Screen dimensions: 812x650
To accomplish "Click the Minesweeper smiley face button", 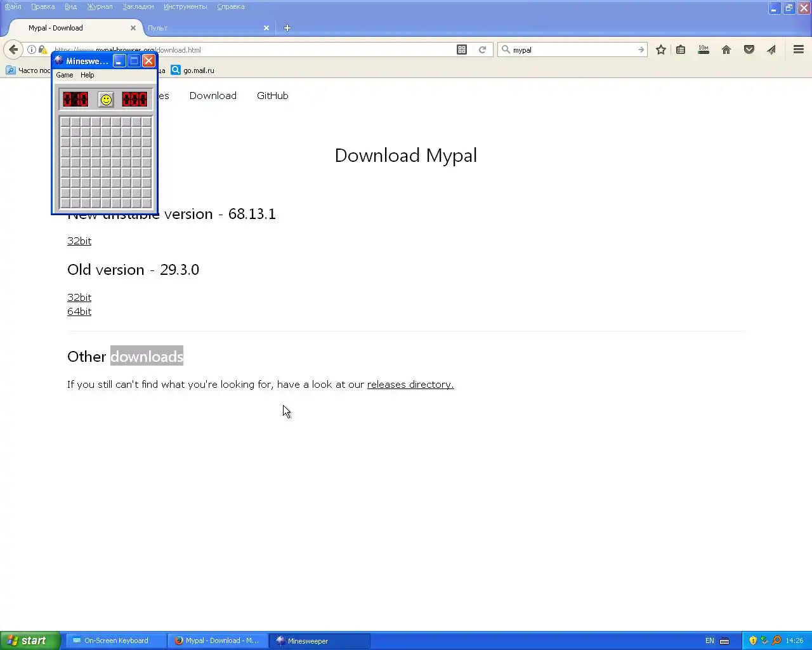I will tap(106, 100).
